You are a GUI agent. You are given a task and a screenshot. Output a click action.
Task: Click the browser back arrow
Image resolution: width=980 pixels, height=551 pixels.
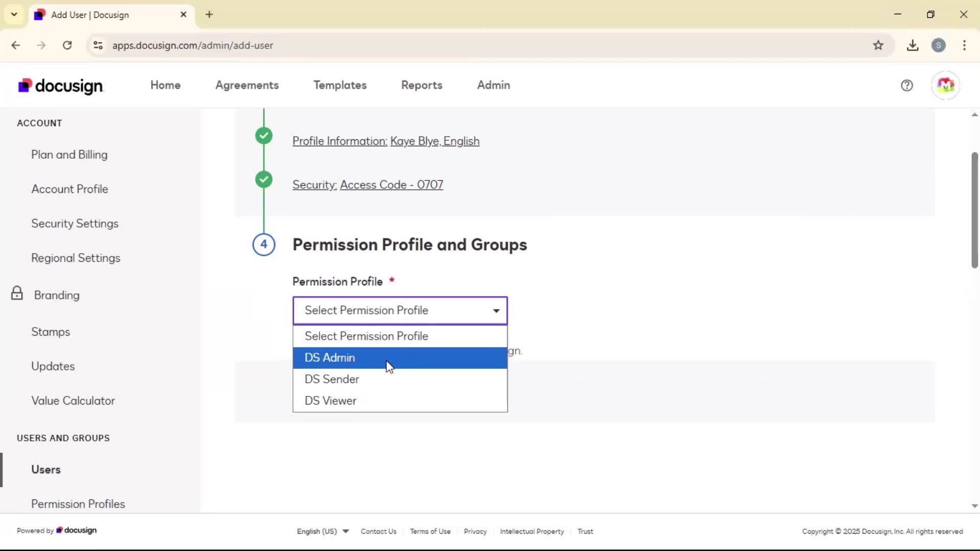(x=16, y=45)
